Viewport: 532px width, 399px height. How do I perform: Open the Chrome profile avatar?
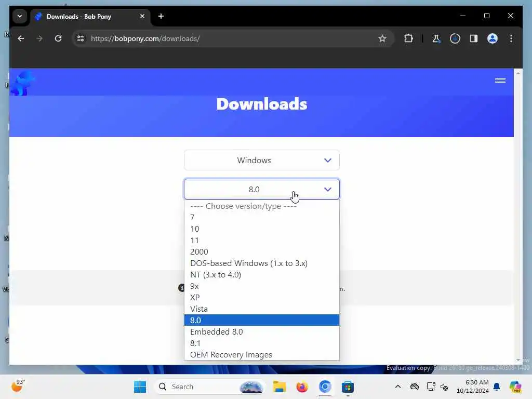pyautogui.click(x=493, y=38)
